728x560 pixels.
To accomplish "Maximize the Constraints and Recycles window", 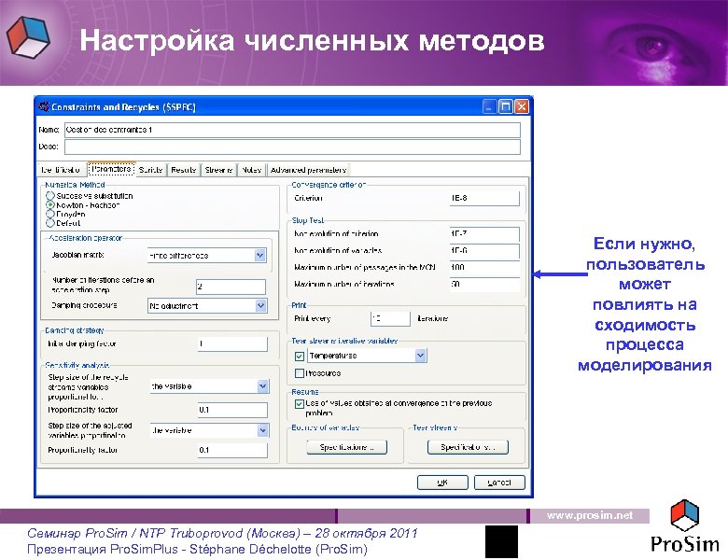I will 505,106.
